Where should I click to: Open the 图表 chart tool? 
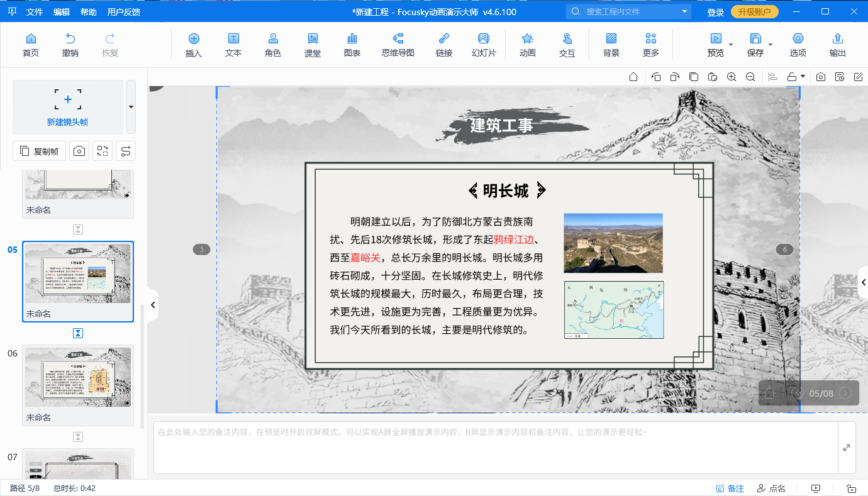(352, 45)
